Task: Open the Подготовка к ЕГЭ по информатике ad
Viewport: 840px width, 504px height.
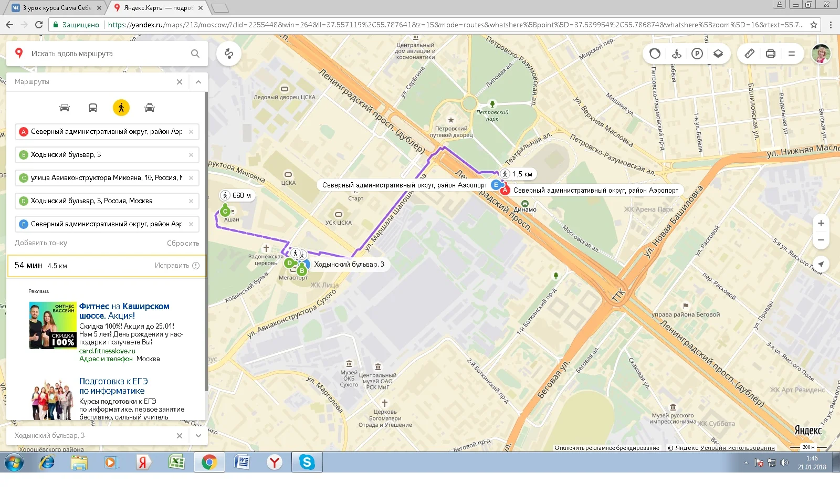Action: coord(113,386)
